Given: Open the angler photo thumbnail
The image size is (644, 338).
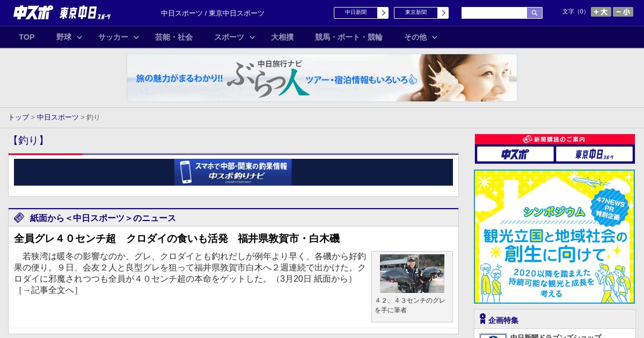Looking at the screenshot, I should (412, 274).
